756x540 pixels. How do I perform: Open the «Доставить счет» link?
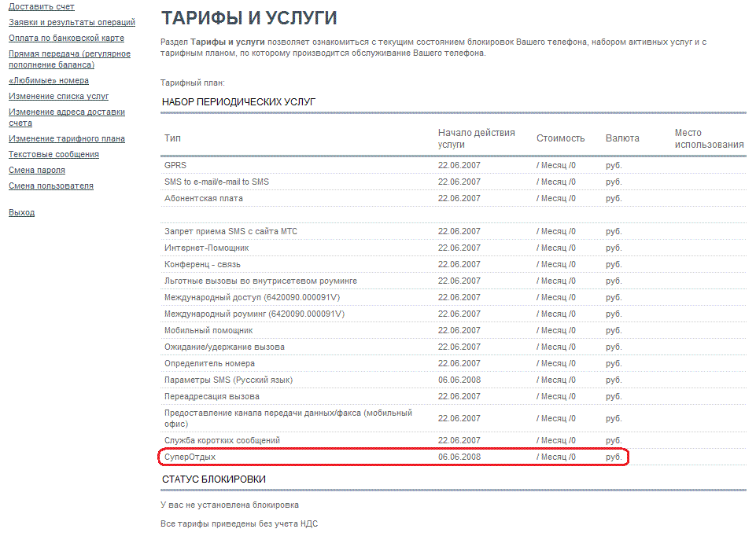point(41,6)
